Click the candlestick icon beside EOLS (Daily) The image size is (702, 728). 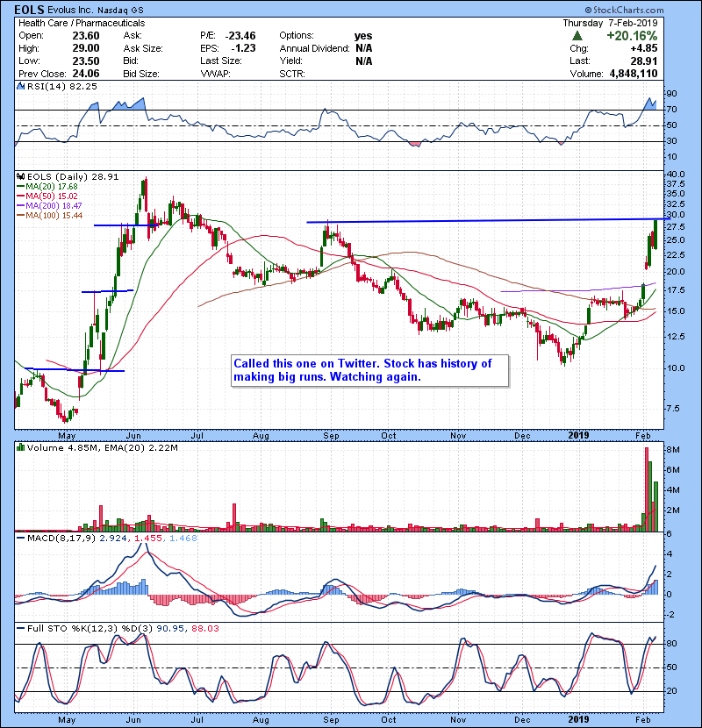[20, 176]
